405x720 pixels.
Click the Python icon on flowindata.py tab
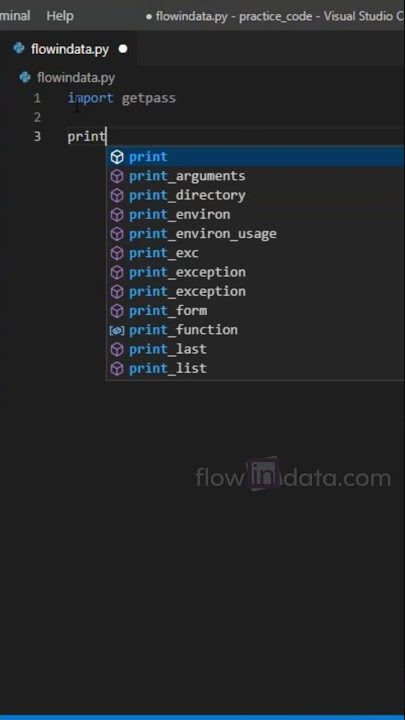point(19,48)
